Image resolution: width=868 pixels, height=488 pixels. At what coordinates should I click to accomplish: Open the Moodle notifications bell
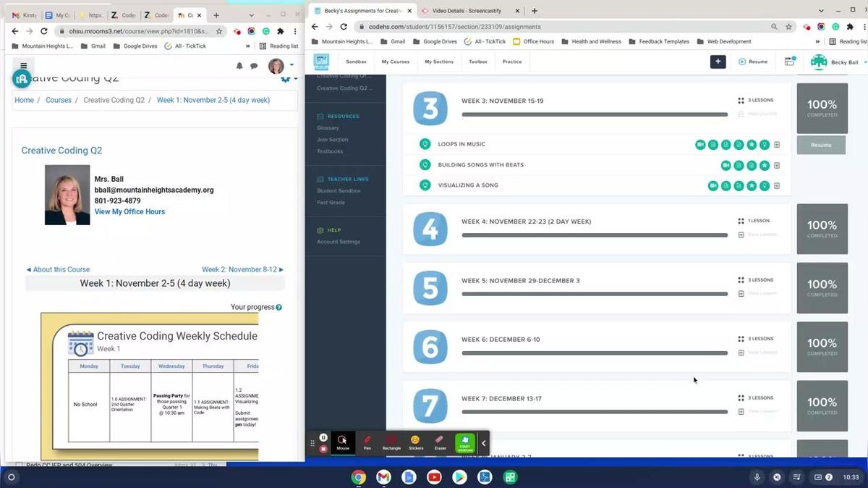[x=239, y=66]
